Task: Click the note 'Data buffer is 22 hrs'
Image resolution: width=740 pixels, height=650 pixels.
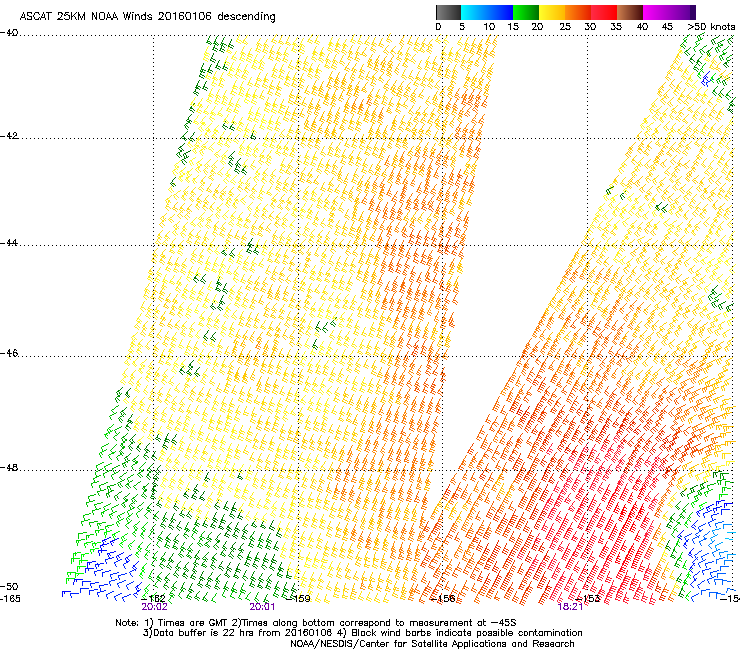Action: (x=201, y=633)
